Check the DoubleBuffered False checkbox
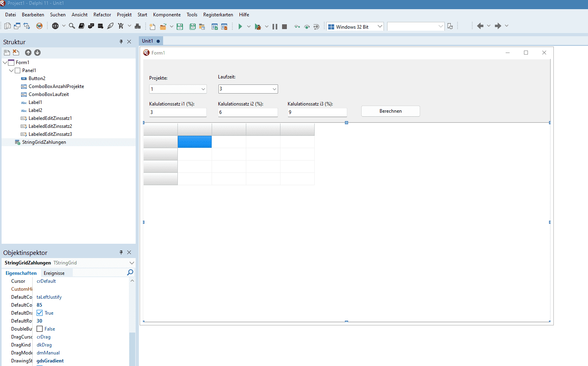Viewport: 588px width, 366px height. (x=39, y=329)
